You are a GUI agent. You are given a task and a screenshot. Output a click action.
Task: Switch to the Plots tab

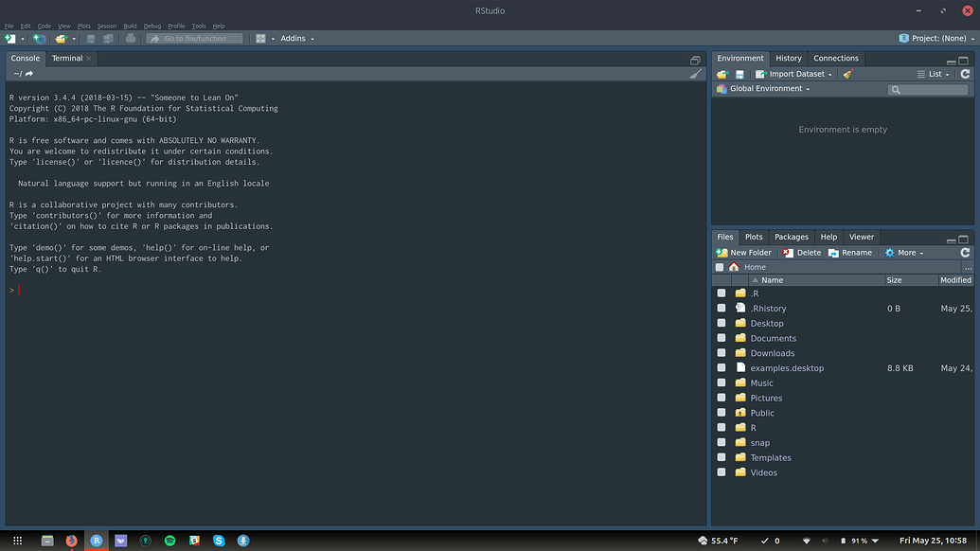754,237
